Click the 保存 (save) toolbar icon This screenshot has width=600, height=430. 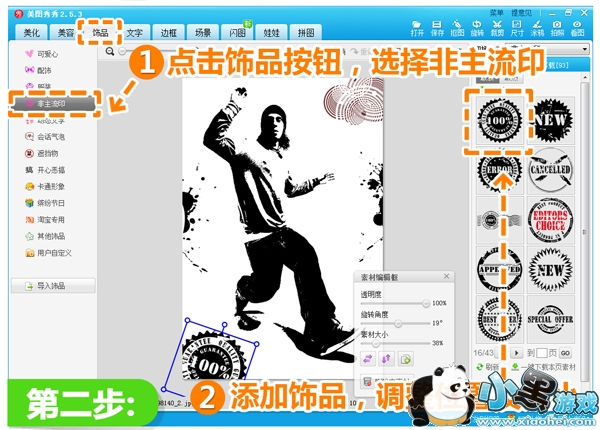coord(437,28)
